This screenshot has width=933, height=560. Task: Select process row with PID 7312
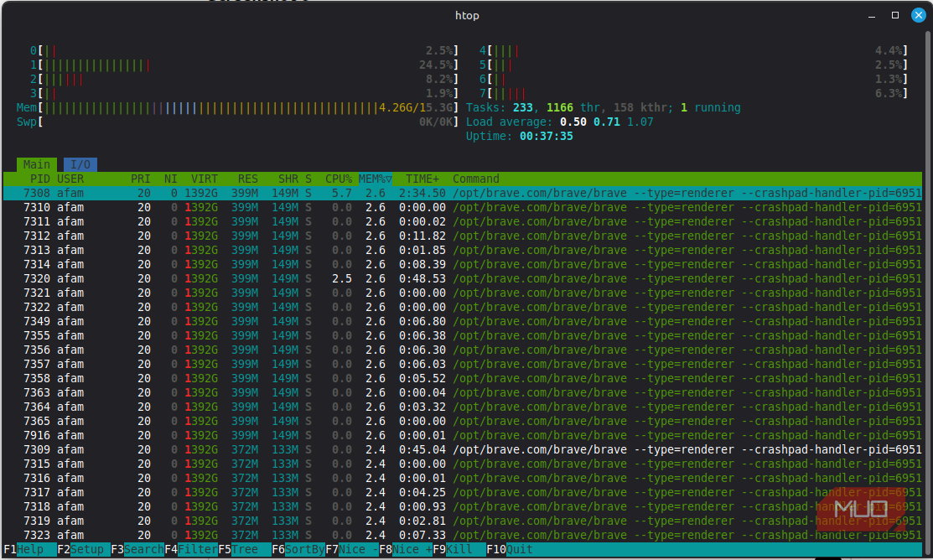463,236
